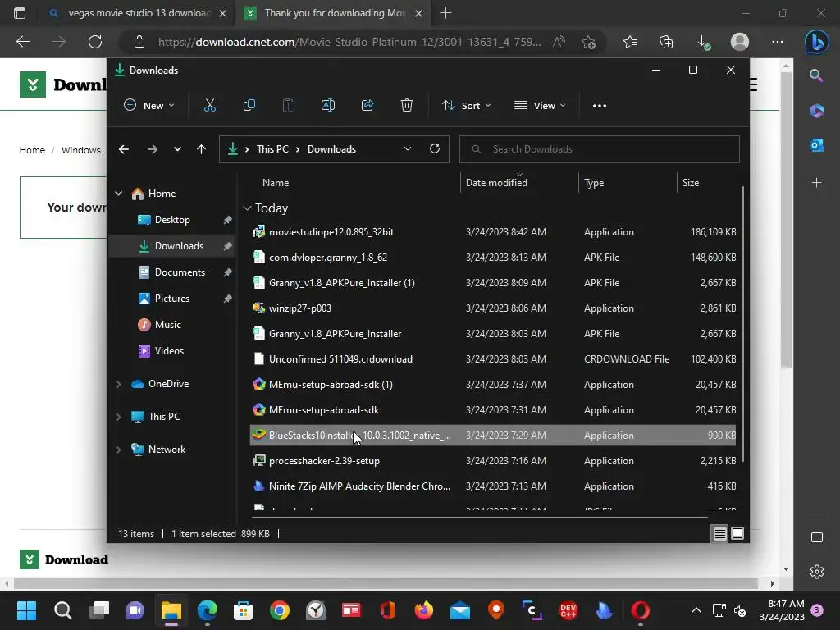Open Edge Favorites star list icon
840x630 pixels.
[x=630, y=42]
